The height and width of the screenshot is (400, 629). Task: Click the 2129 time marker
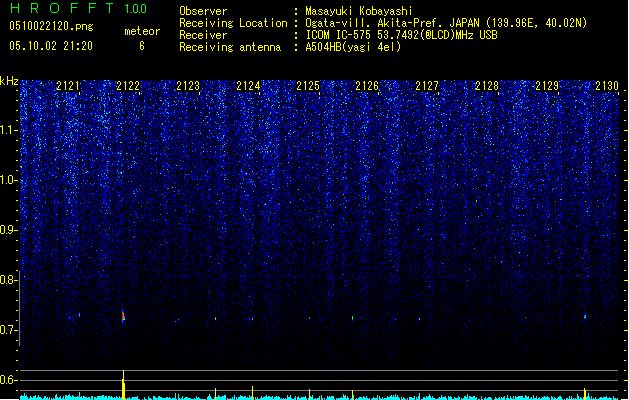point(547,86)
